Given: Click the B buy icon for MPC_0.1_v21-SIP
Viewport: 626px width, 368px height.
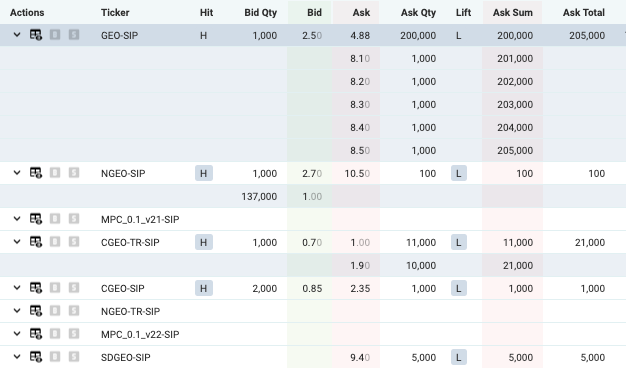Looking at the screenshot, I should pyautogui.click(x=55, y=219).
